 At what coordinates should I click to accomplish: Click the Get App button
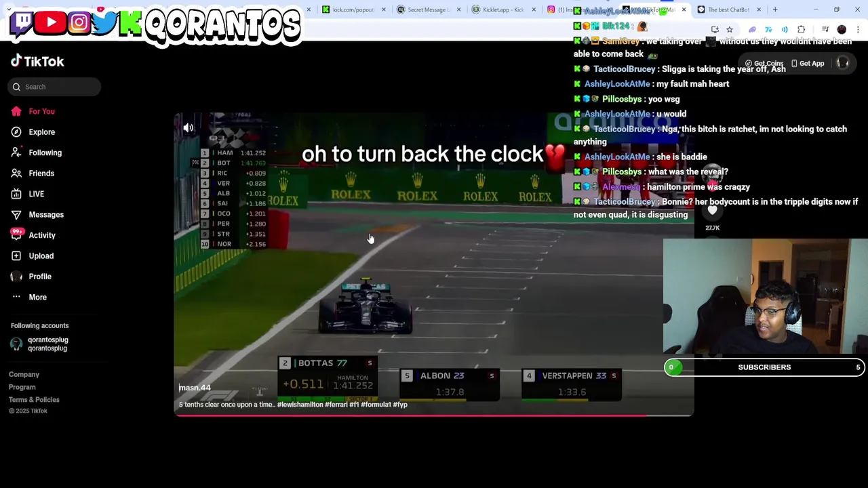(x=807, y=64)
